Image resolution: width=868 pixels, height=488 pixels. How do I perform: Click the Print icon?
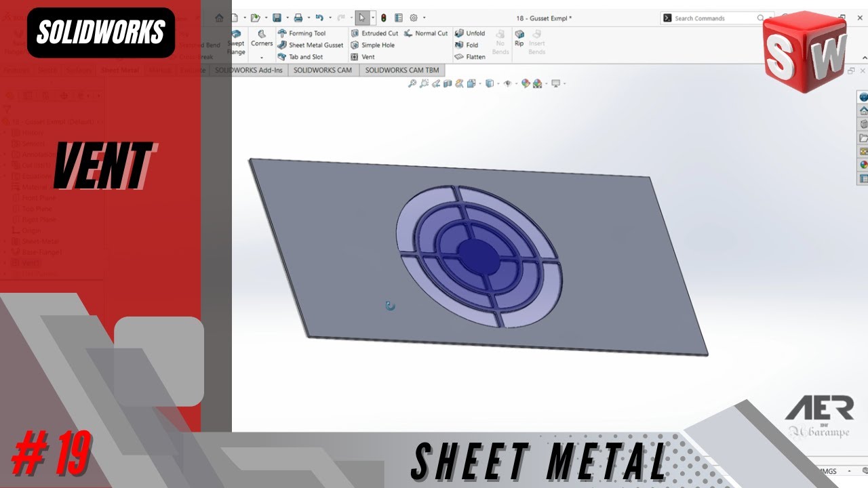click(298, 18)
